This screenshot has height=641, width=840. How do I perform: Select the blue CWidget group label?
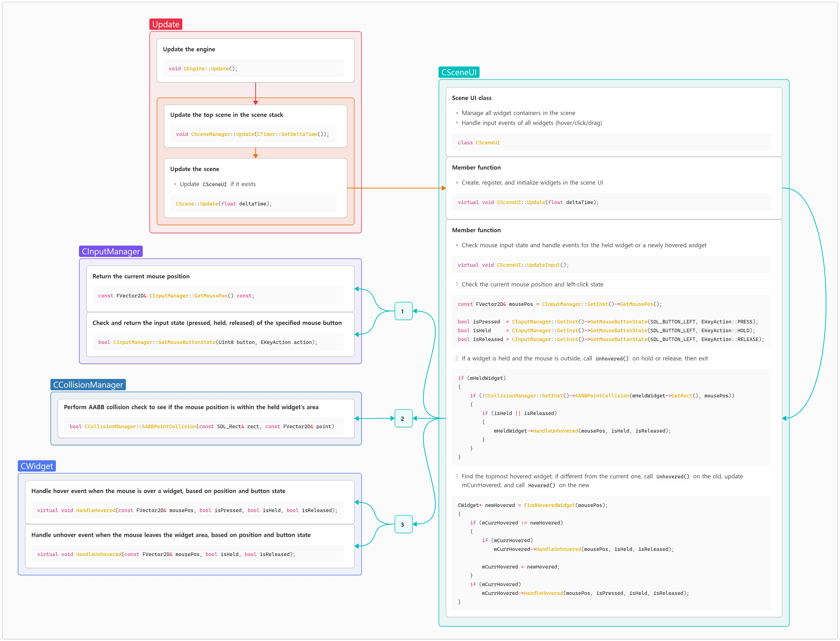pos(37,466)
